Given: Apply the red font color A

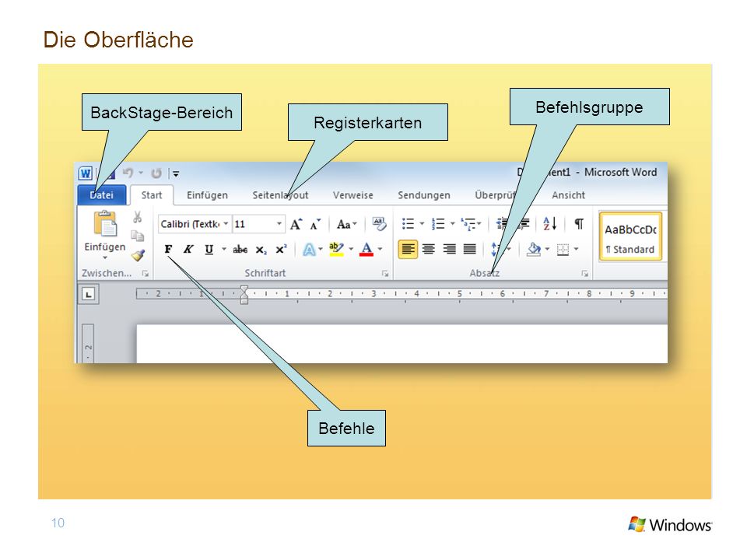Looking at the screenshot, I should (366, 249).
